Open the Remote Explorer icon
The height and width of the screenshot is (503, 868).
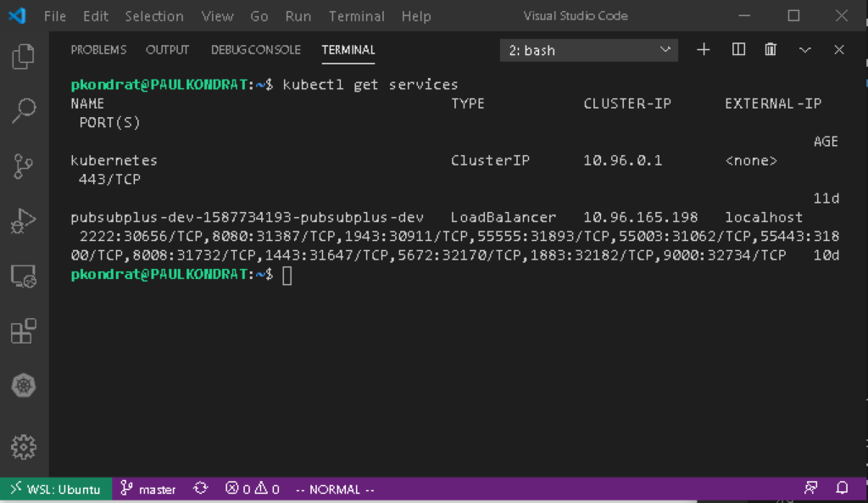click(x=24, y=276)
